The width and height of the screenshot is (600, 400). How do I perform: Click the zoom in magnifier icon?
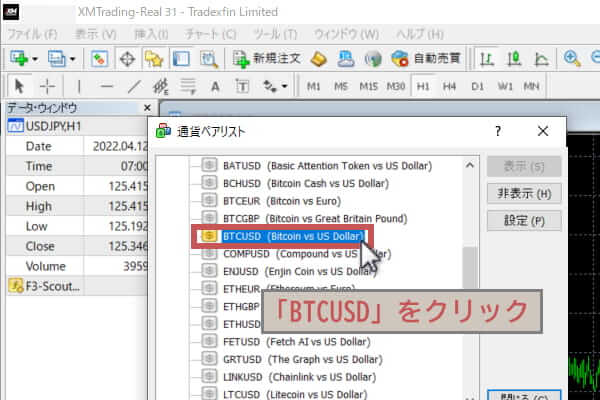point(572,59)
